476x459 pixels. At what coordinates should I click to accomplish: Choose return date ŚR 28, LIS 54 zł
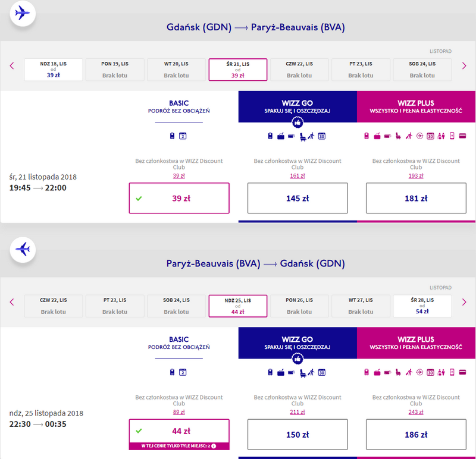tap(422, 306)
